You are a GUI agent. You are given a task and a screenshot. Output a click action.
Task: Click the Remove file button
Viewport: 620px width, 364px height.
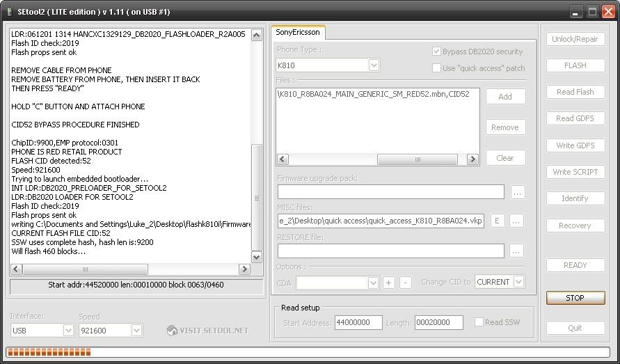tap(505, 127)
